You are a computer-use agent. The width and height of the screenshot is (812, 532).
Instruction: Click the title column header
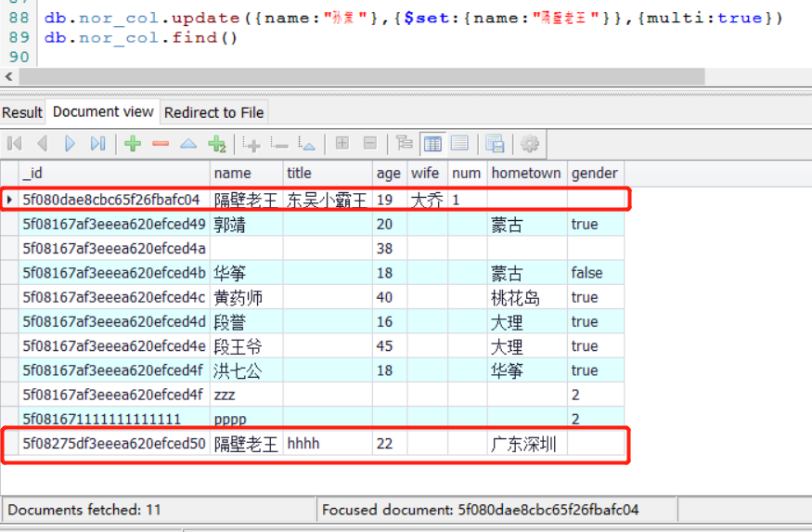click(328, 173)
